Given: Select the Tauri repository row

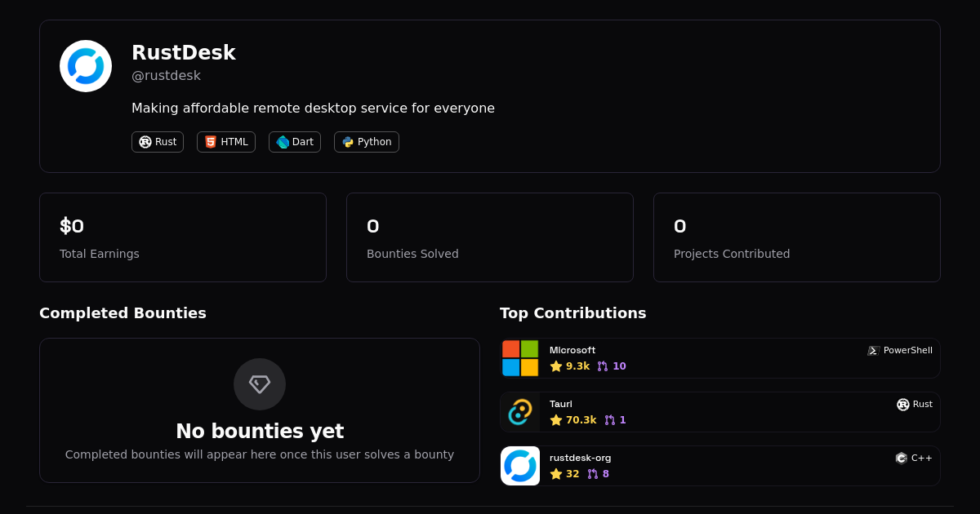Looking at the screenshot, I should point(719,411).
